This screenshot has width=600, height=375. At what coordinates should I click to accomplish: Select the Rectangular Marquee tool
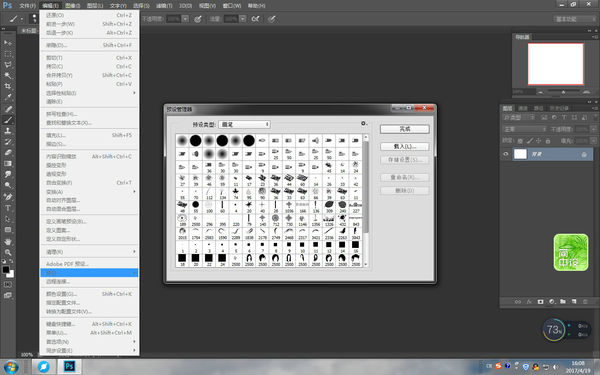(x=8, y=54)
